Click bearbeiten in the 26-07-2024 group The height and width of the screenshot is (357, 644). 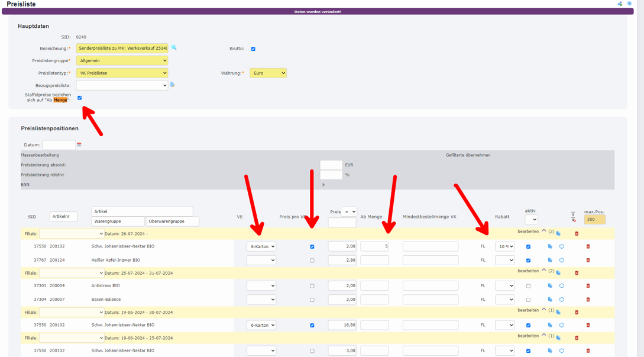pyautogui.click(x=528, y=232)
